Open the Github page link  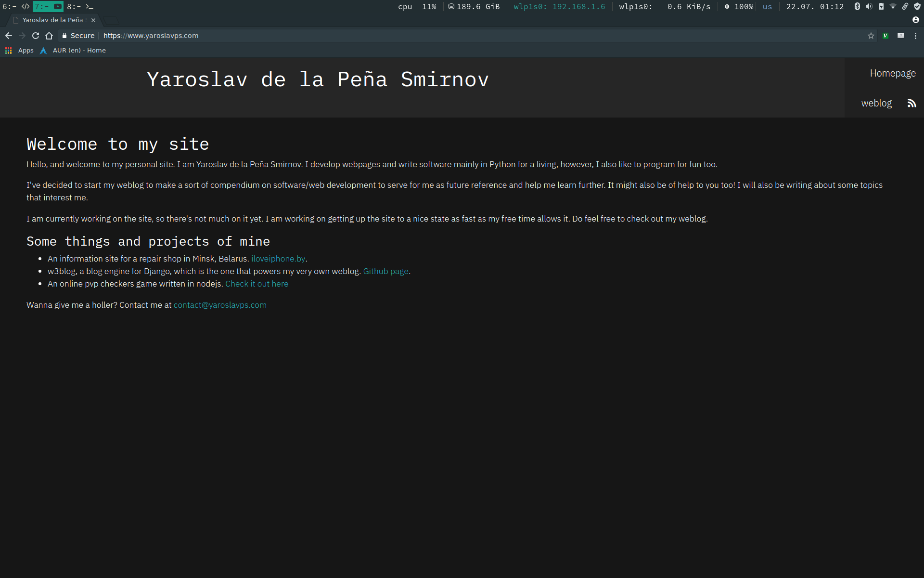pyautogui.click(x=385, y=271)
